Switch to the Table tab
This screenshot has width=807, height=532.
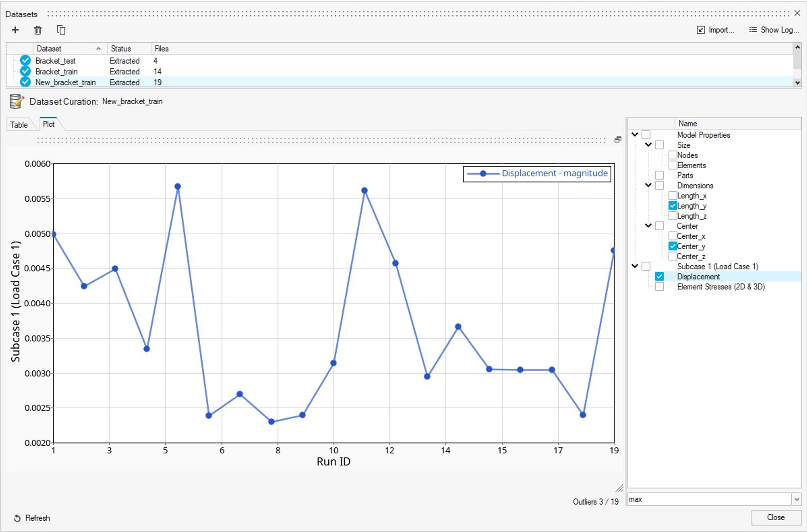click(x=19, y=125)
